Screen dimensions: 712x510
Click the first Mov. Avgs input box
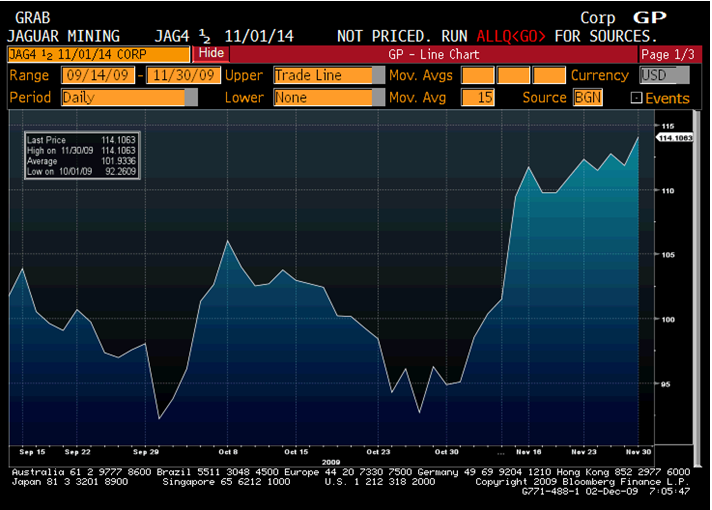(477, 76)
